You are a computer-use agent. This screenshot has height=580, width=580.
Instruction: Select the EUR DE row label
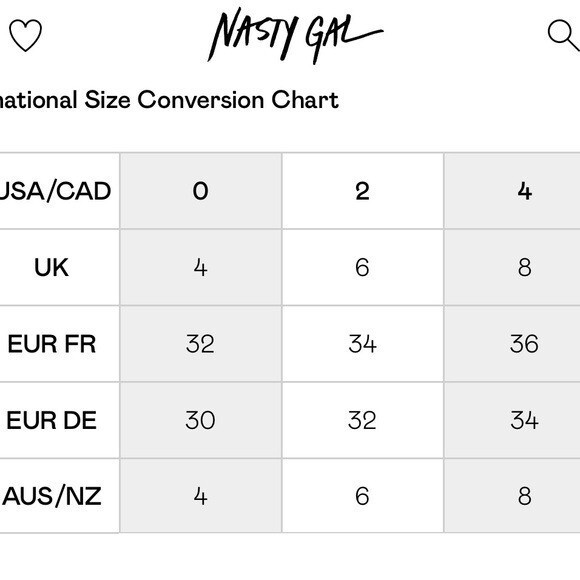[x=60, y=420]
